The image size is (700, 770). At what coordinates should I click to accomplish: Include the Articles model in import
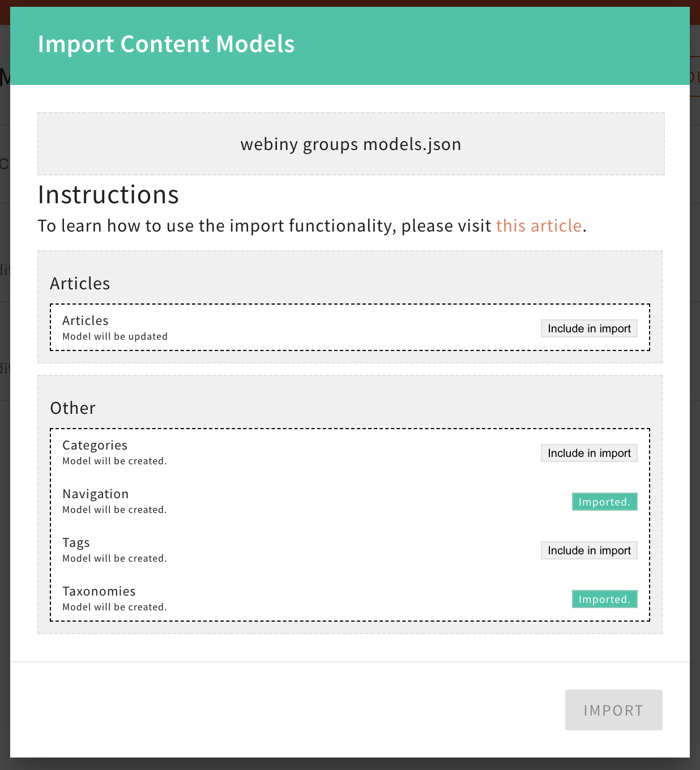[588, 328]
